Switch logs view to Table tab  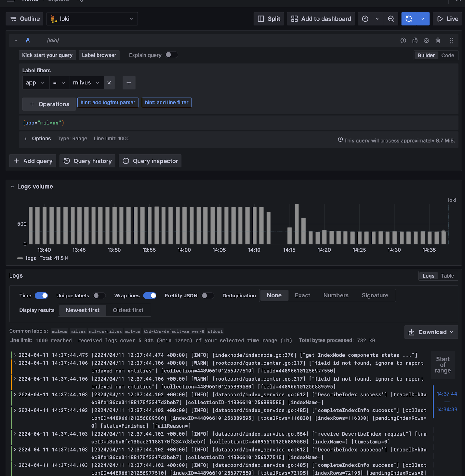(x=447, y=276)
